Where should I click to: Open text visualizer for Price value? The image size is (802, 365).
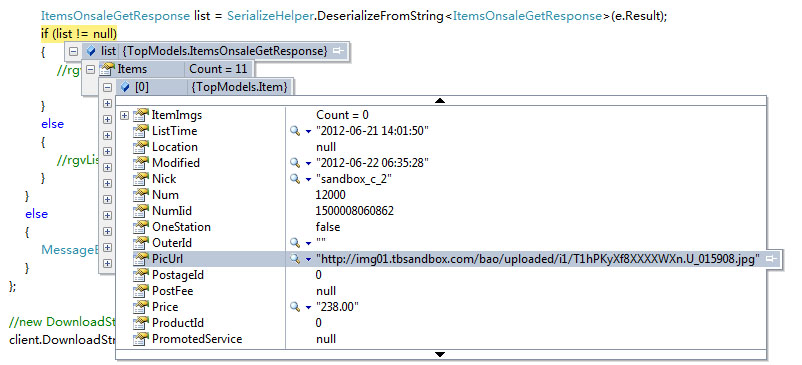point(295,307)
